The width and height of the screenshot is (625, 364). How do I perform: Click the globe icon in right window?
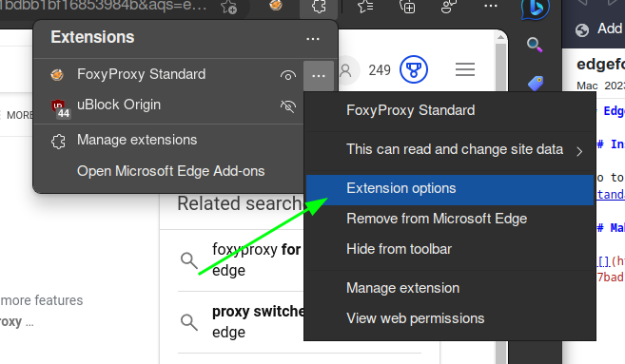pyautogui.click(x=582, y=30)
